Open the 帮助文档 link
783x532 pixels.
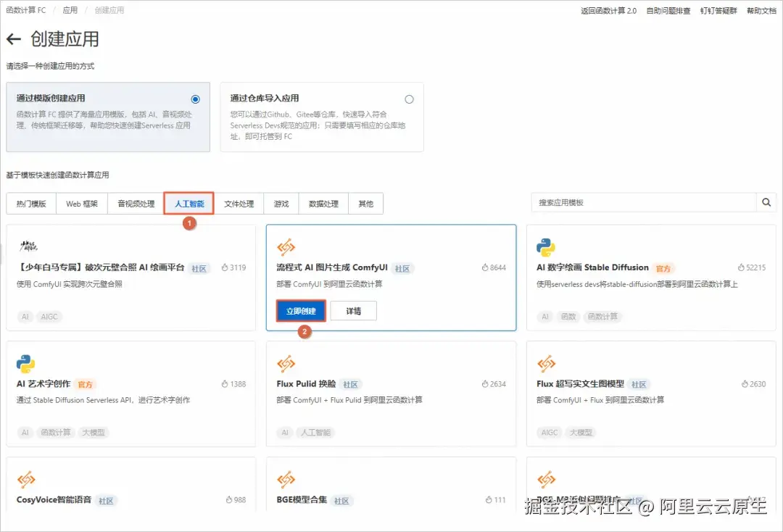pyautogui.click(x=761, y=10)
